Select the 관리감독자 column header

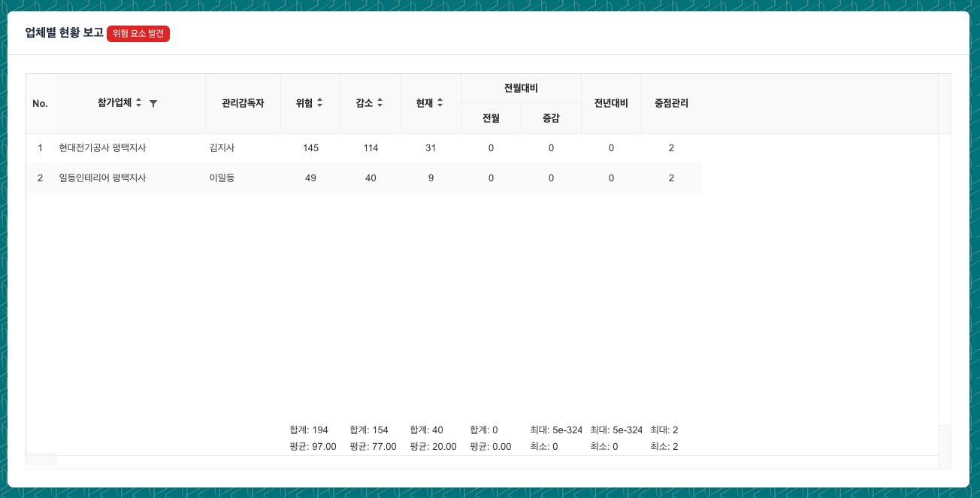(x=243, y=103)
